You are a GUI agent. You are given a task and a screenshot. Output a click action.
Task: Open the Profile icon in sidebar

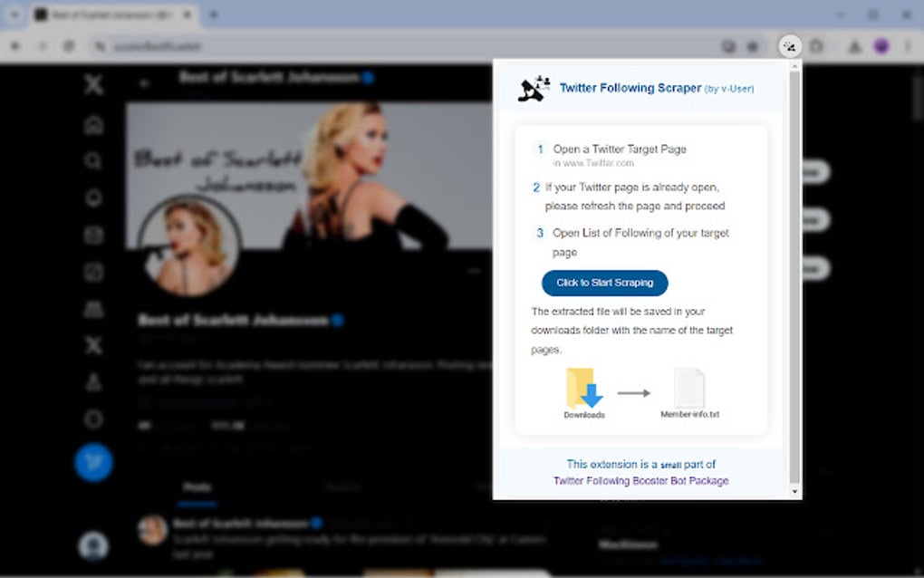tap(93, 380)
